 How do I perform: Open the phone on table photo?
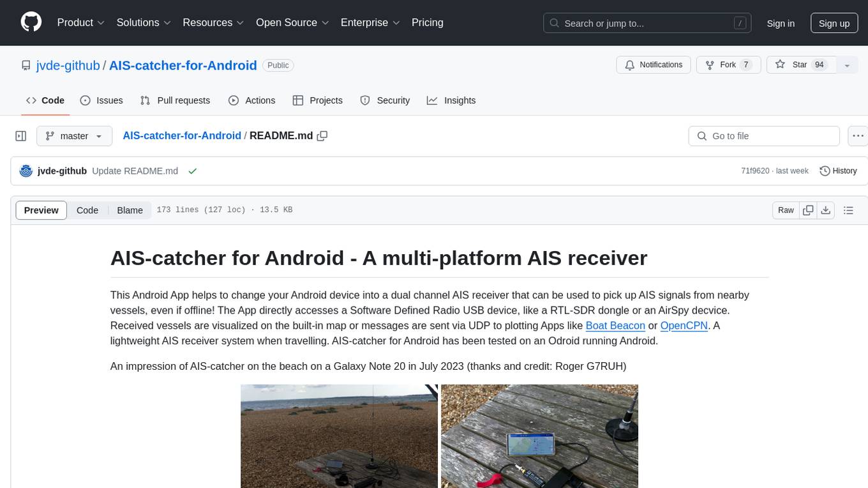click(539, 436)
